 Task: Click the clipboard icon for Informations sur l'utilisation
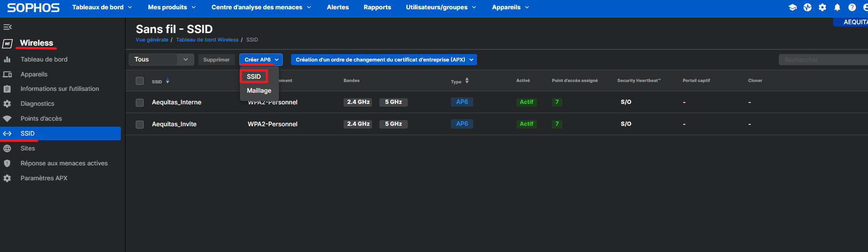(x=7, y=89)
